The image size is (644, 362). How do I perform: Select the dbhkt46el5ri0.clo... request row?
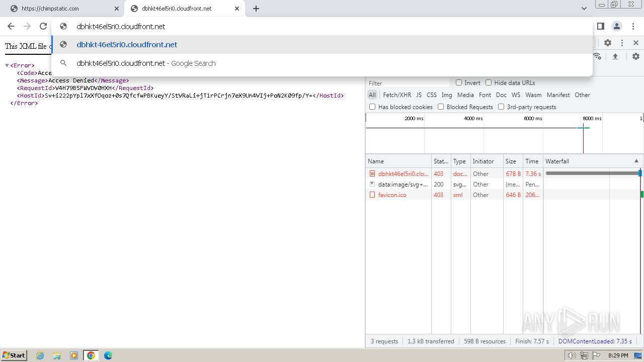click(x=505, y=174)
